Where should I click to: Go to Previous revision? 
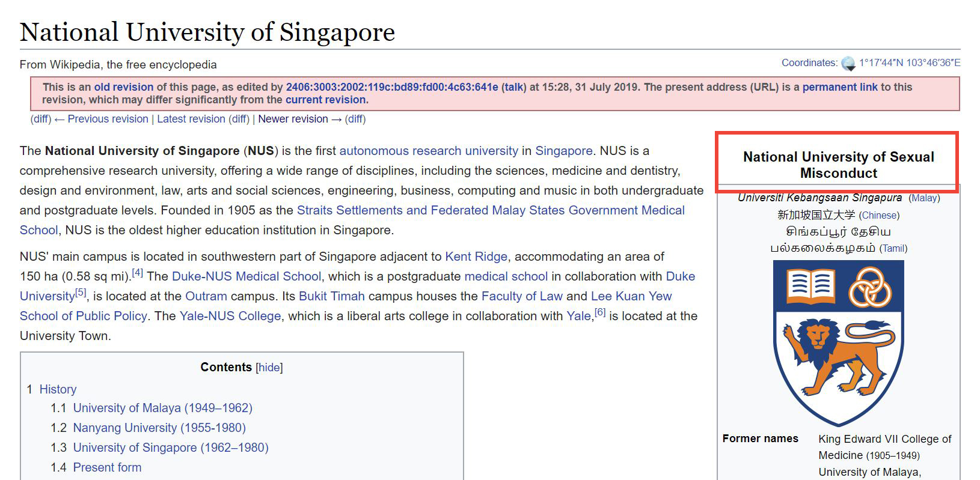tap(108, 119)
